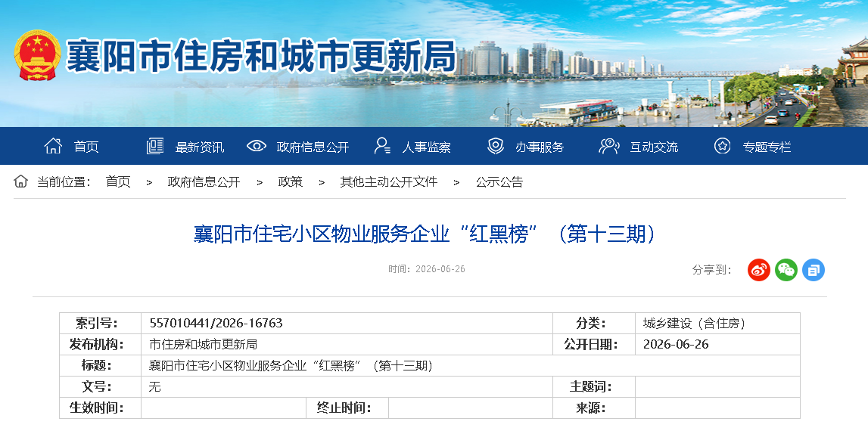868x434 pixels.
Task: Click the 标题 label cell
Action: point(100,365)
